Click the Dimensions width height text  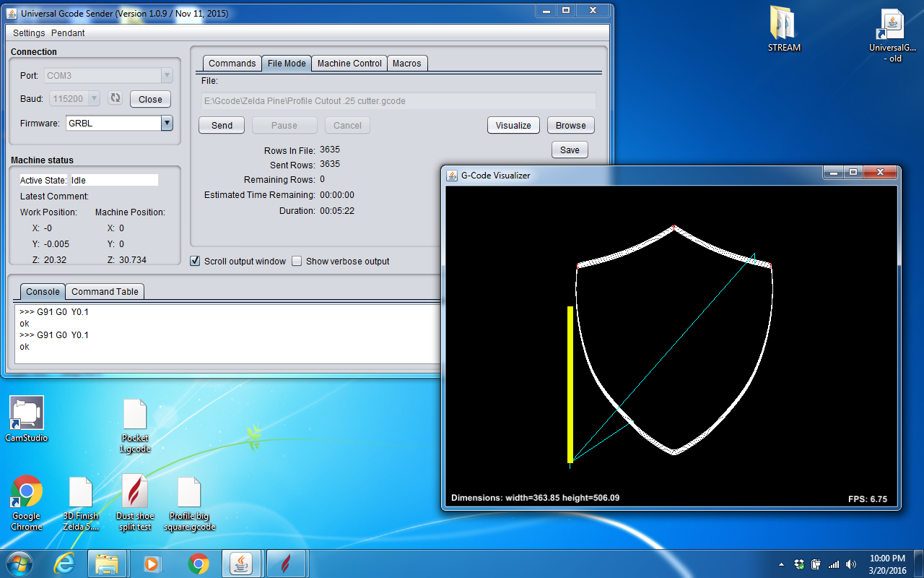tap(535, 498)
